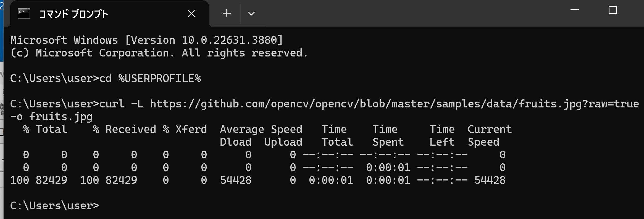Click the "% Received" column header

(x=125, y=129)
